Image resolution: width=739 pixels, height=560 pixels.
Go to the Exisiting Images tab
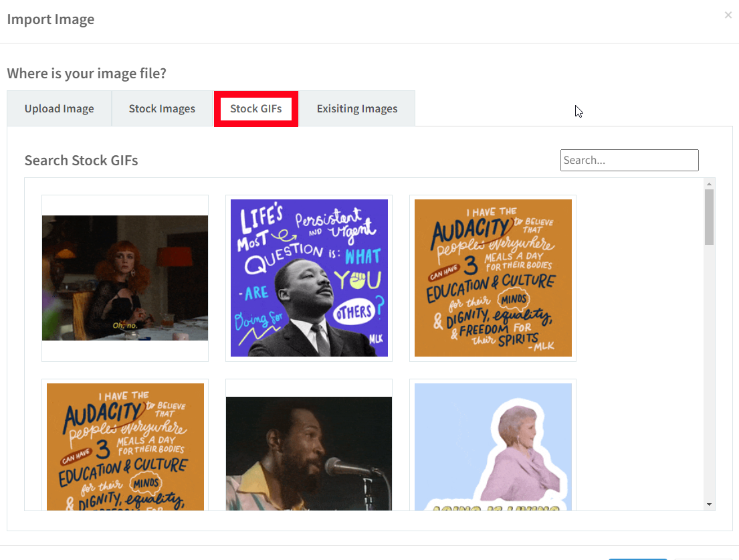tap(356, 108)
